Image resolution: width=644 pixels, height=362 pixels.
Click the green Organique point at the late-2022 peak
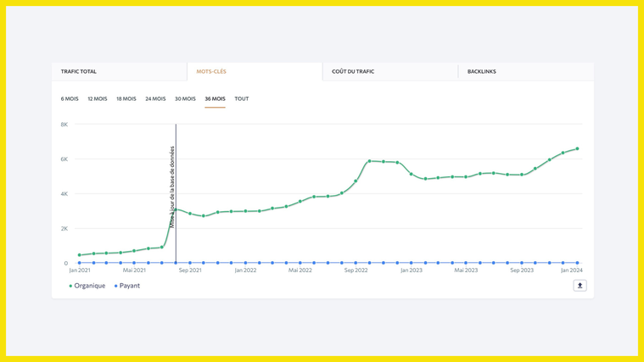[x=370, y=161]
